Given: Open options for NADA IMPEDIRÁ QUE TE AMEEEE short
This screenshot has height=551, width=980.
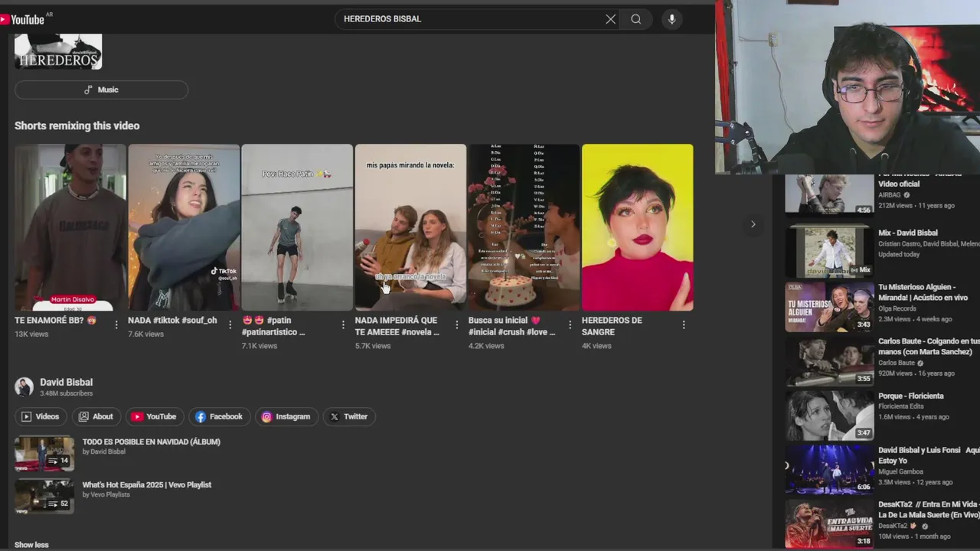Looking at the screenshot, I should [456, 325].
